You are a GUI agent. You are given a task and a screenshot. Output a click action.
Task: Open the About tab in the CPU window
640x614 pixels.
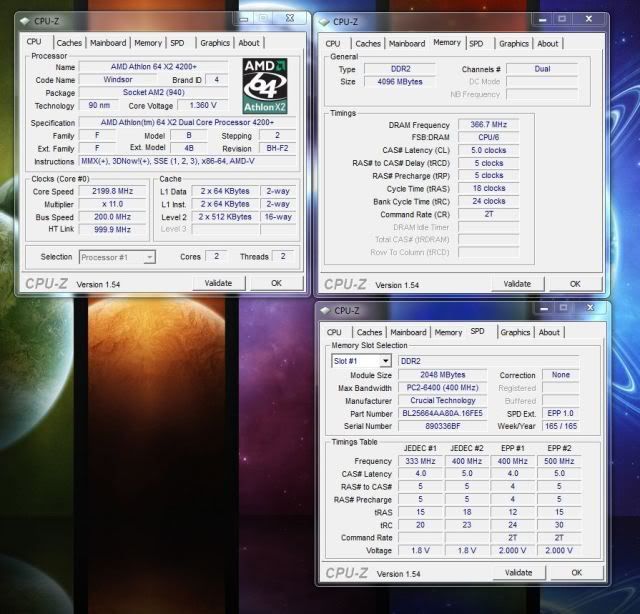click(x=249, y=43)
